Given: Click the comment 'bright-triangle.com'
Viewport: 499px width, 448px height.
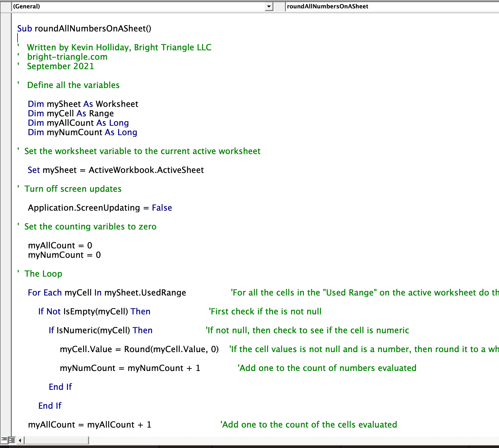Looking at the screenshot, I should click(x=67, y=57).
